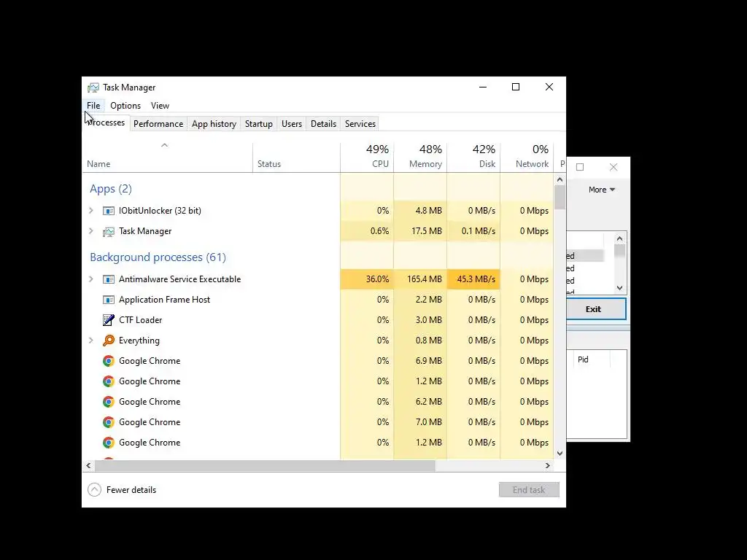Click the IObit Unlocker list scroll down arrow
The image size is (747, 560).
619,287
